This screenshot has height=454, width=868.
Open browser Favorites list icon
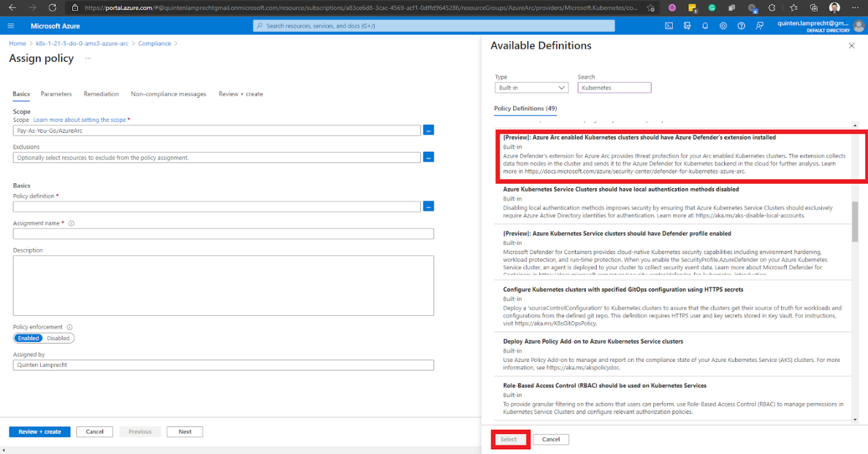coord(793,8)
